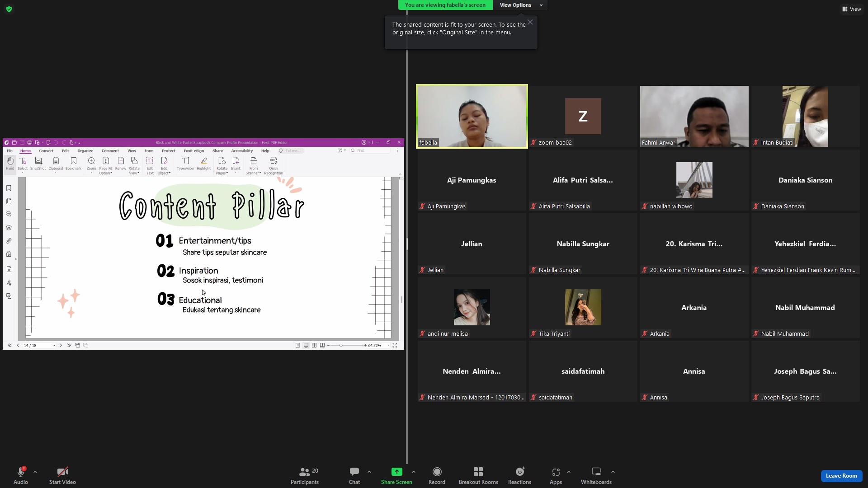Screen dimensions: 868x488
Task: Toggle the Participants panel
Action: [x=305, y=476]
